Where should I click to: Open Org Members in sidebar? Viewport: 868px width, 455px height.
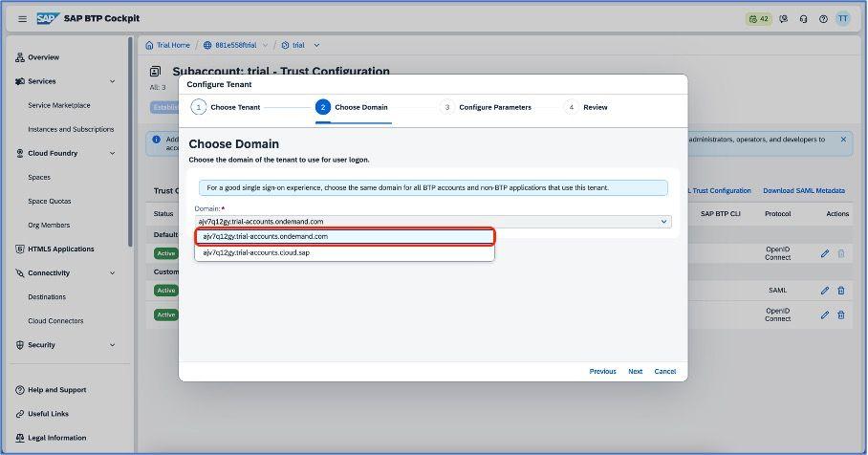(x=49, y=226)
